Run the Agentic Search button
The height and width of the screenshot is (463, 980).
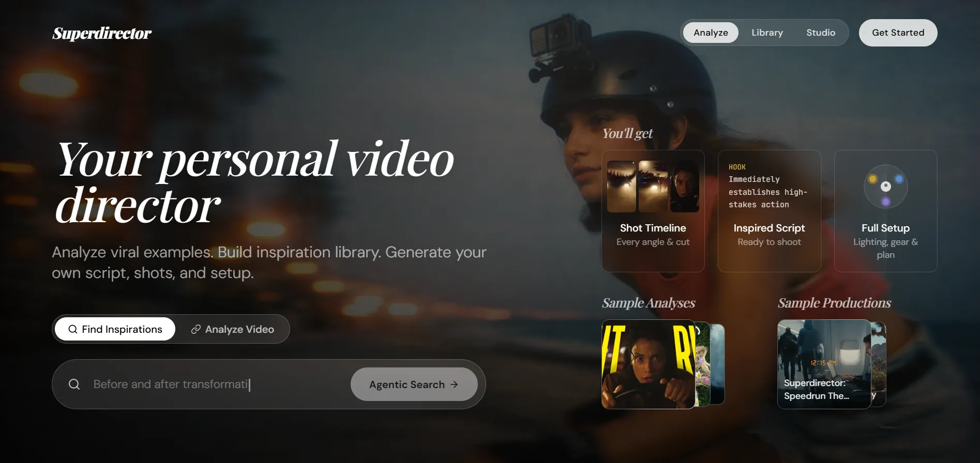[x=413, y=384]
